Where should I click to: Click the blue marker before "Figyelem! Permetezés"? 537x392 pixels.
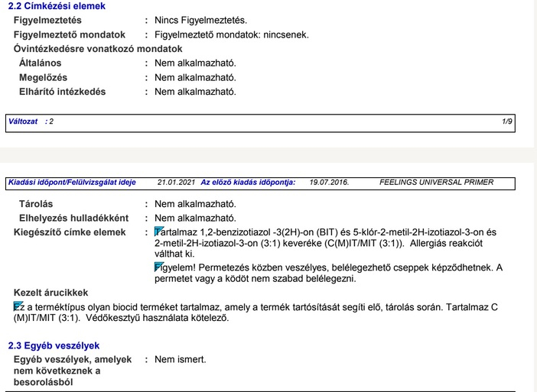coord(158,267)
